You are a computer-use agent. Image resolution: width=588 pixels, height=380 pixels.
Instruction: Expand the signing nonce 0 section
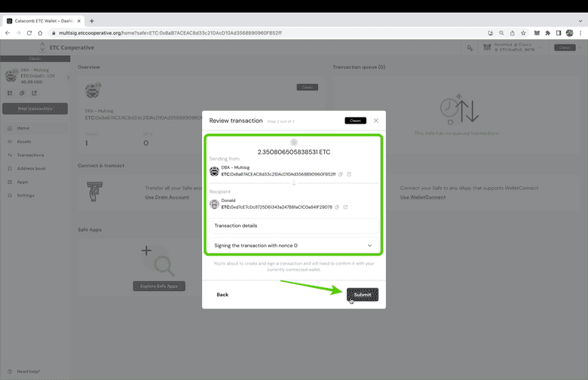(x=369, y=246)
